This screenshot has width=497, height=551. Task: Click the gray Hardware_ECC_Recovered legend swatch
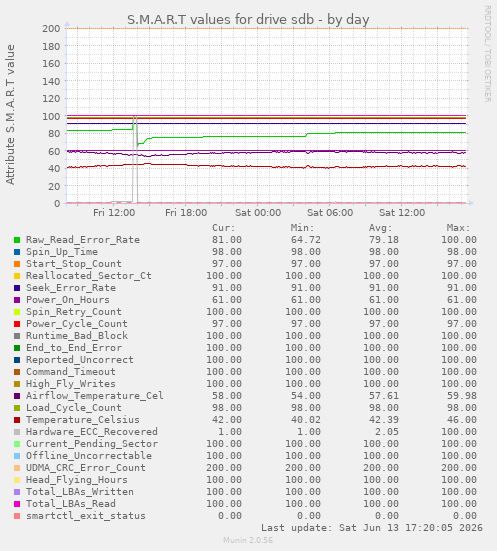click(x=17, y=432)
